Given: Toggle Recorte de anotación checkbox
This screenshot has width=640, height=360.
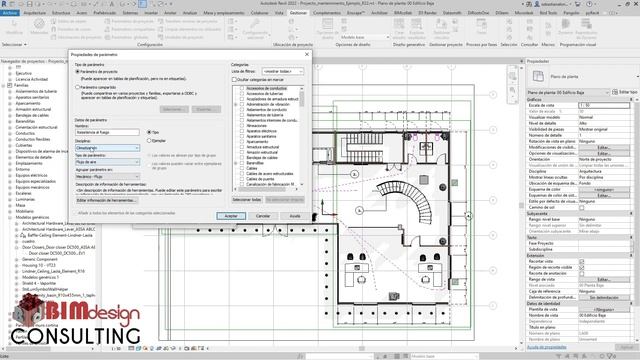Looking at the screenshot, I should (x=582, y=273).
